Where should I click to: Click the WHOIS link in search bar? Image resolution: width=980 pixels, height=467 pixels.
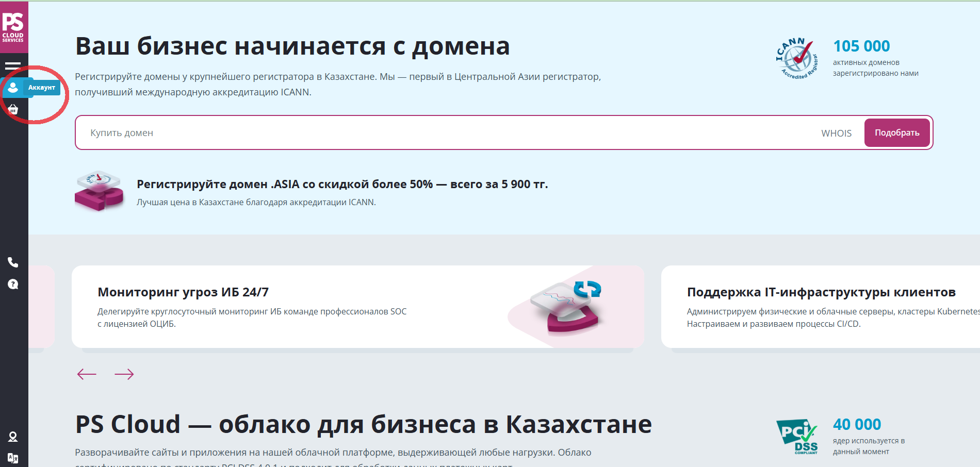pyautogui.click(x=836, y=134)
